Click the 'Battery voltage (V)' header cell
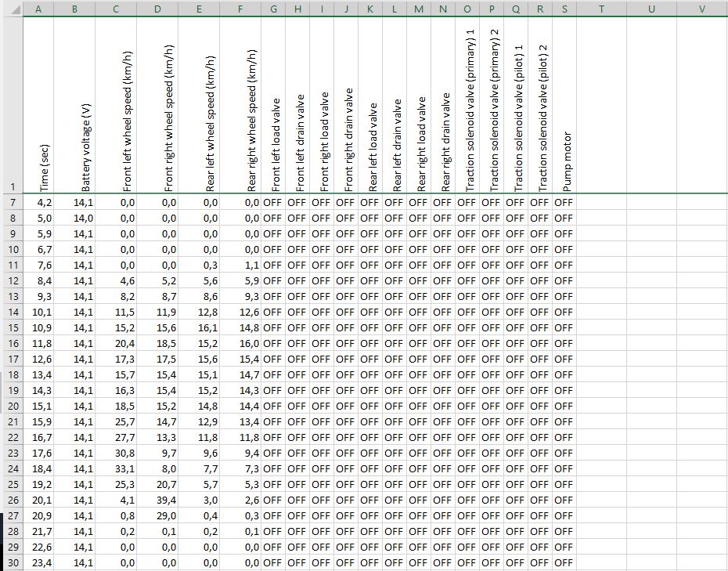 point(74,105)
